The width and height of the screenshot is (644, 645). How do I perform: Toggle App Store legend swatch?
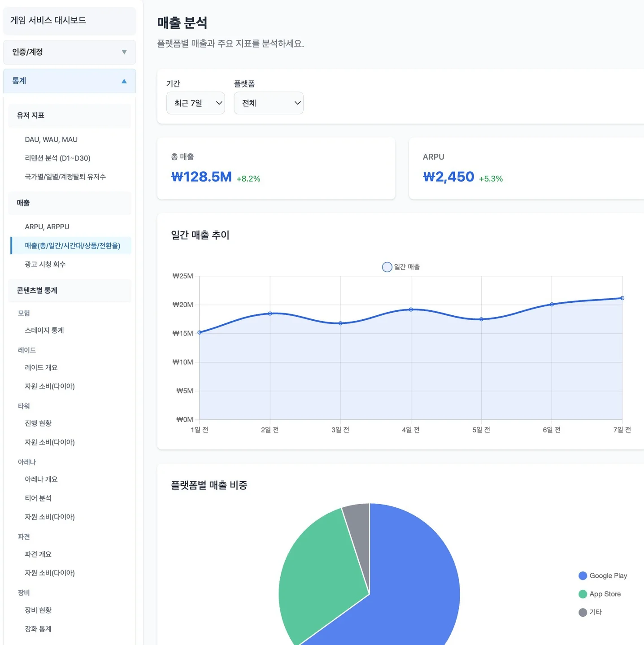(583, 594)
